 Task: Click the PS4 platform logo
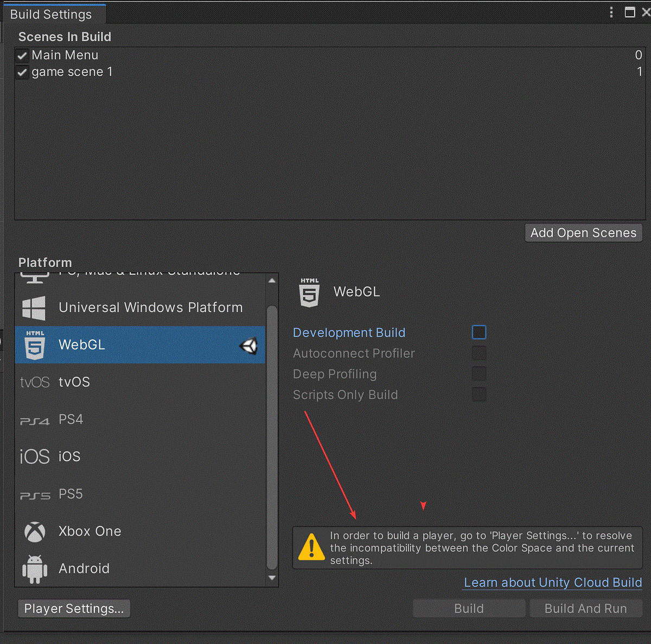pos(34,421)
